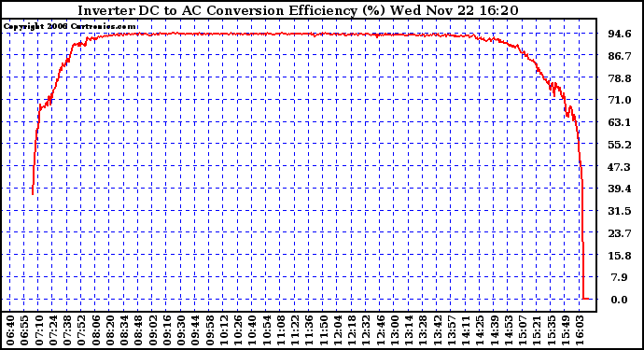Select the 09:30 time label
The width and height of the screenshot is (644, 350).
click(181, 330)
